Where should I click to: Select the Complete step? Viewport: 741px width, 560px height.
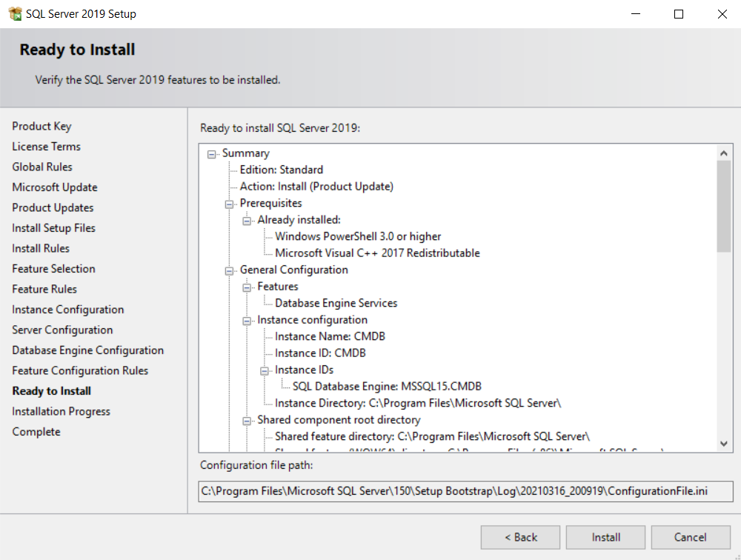[36, 431]
